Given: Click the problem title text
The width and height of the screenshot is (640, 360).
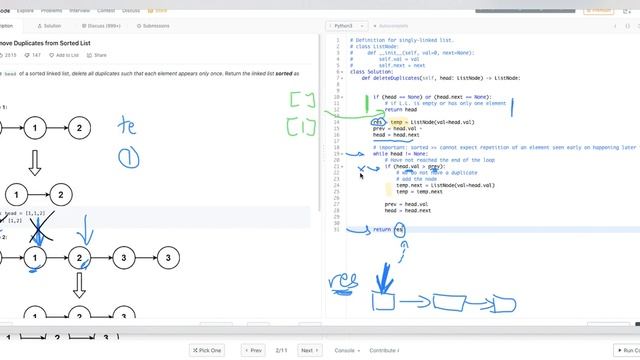Looking at the screenshot, I should pos(45,43).
